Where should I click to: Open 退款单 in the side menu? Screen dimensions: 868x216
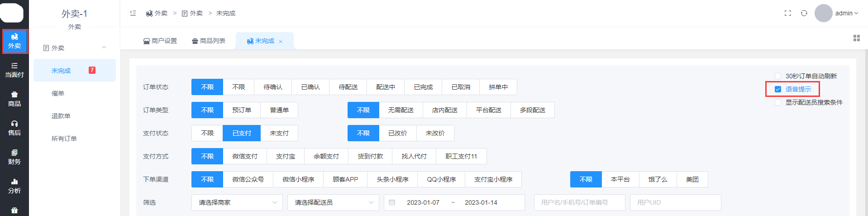[x=75, y=116]
